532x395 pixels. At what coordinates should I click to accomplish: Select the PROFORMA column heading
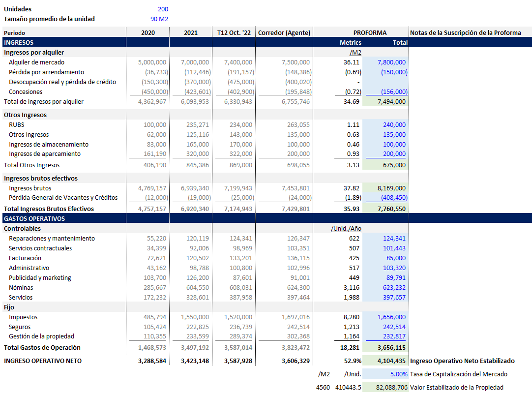tap(370, 33)
